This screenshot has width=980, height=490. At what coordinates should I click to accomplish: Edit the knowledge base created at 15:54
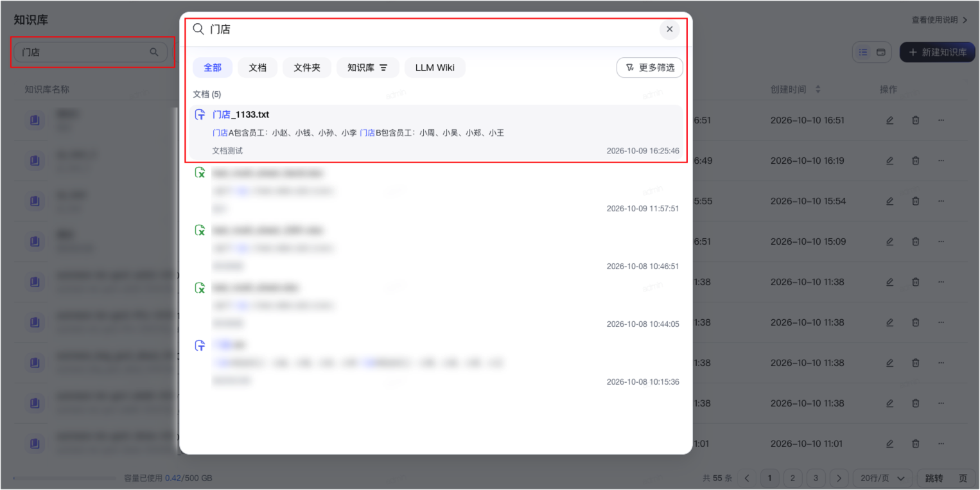[889, 201]
